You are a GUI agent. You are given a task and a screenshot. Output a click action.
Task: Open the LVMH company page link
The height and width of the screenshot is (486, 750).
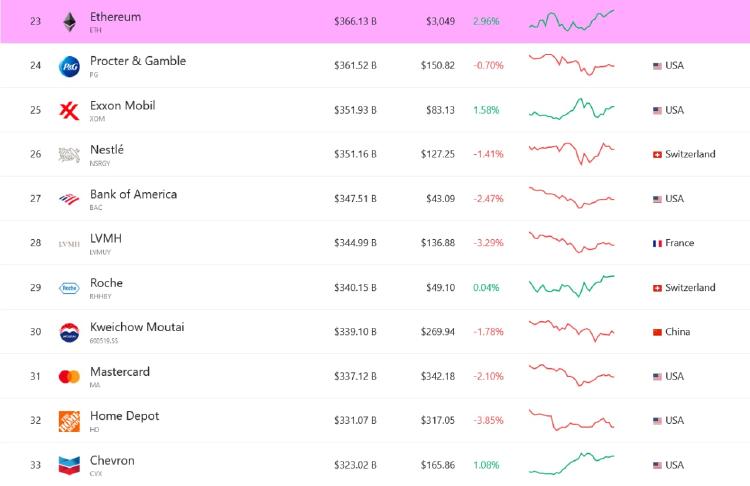pos(106,238)
